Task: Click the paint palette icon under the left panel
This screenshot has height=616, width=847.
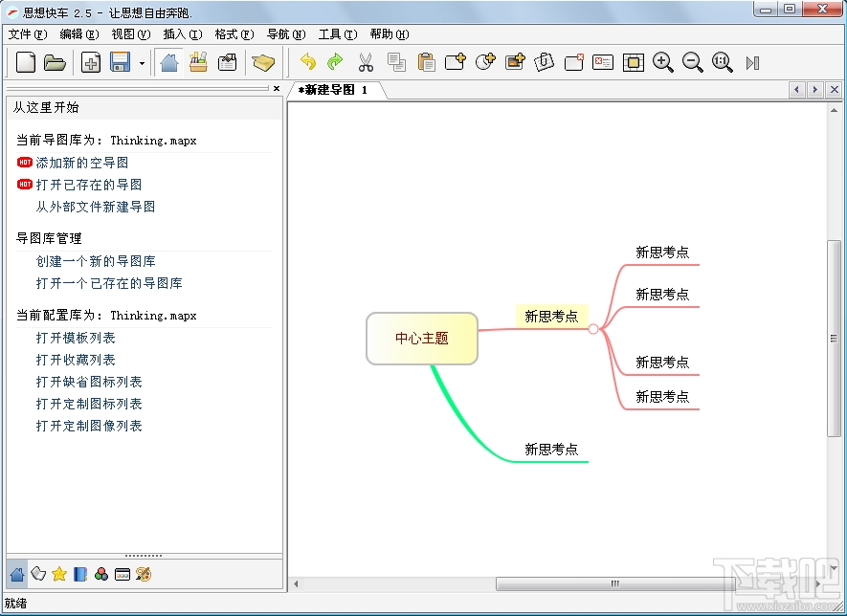Action: (144, 574)
